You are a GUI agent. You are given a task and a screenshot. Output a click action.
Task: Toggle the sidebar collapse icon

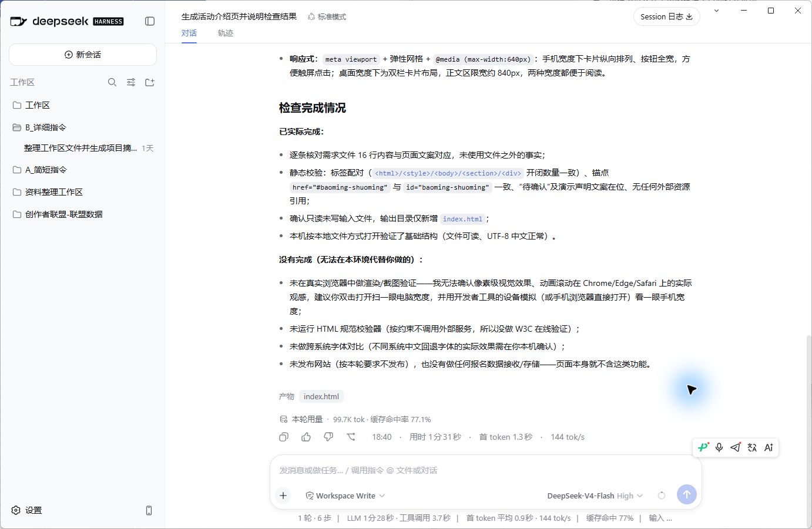click(x=150, y=21)
